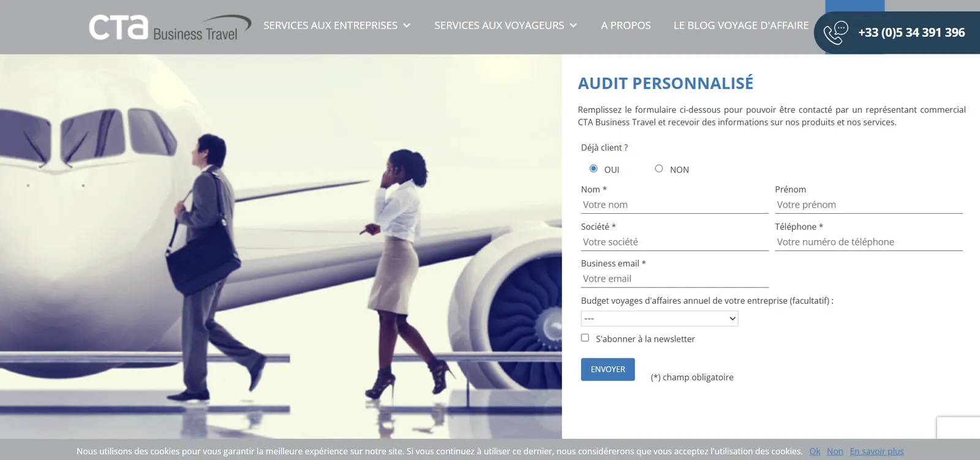Focus the Votre société field
Viewport: 980px width, 460px height.
click(674, 242)
